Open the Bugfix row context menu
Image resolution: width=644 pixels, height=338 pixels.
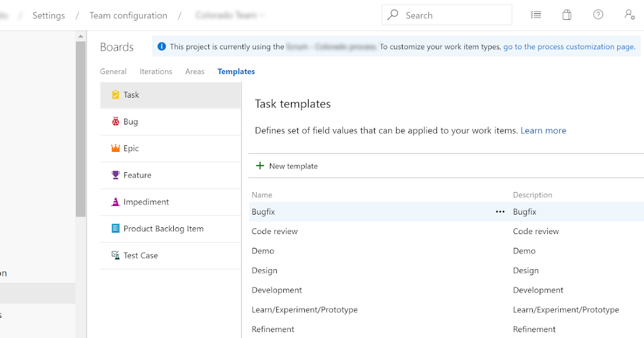pyautogui.click(x=500, y=211)
